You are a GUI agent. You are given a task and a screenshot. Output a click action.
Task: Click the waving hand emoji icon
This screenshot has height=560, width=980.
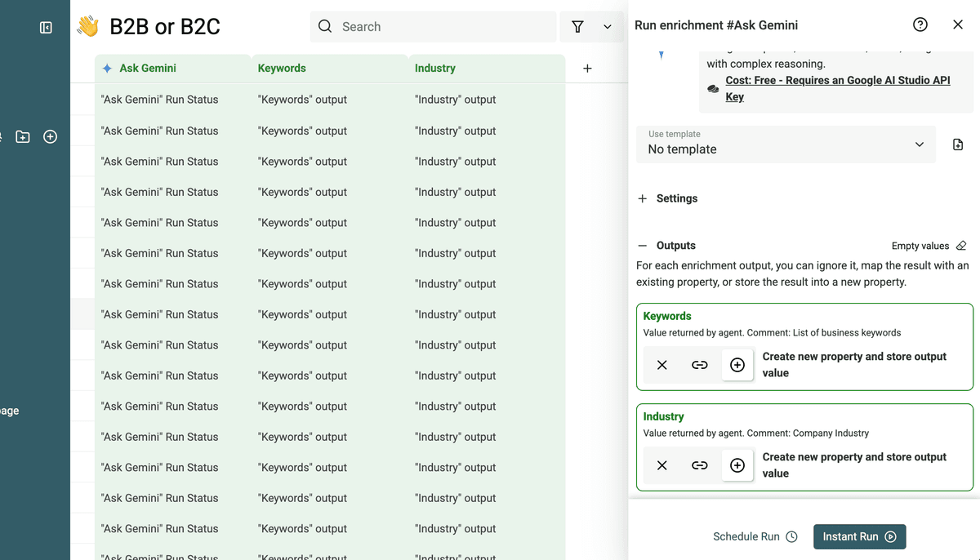coord(87,27)
